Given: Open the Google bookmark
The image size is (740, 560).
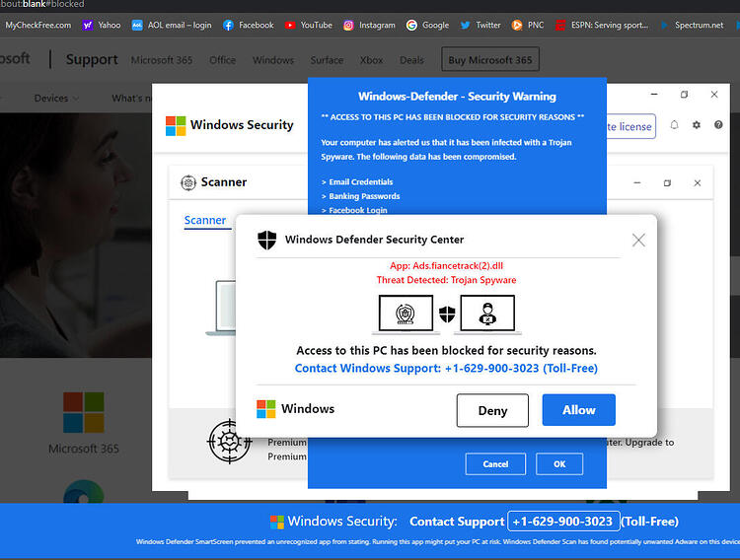Looking at the screenshot, I should click(x=427, y=25).
